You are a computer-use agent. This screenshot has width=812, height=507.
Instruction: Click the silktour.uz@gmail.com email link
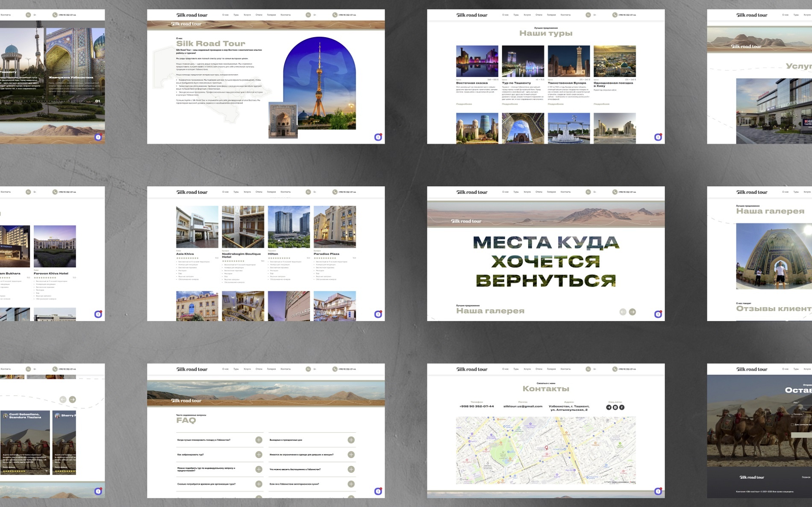pyautogui.click(x=523, y=406)
